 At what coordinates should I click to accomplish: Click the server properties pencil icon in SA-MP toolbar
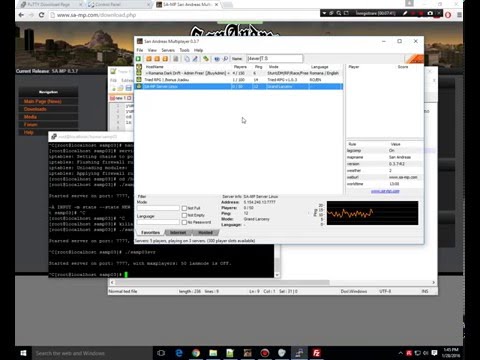point(195,59)
